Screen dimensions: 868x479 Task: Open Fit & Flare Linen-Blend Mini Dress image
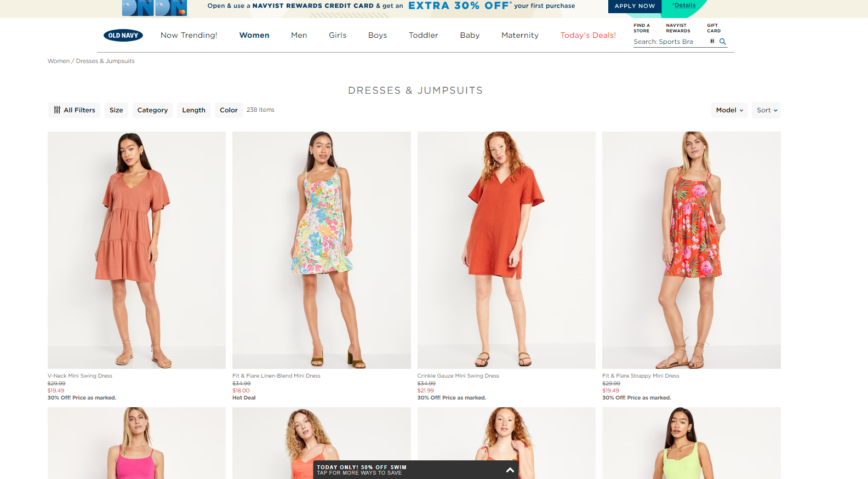[322, 250]
